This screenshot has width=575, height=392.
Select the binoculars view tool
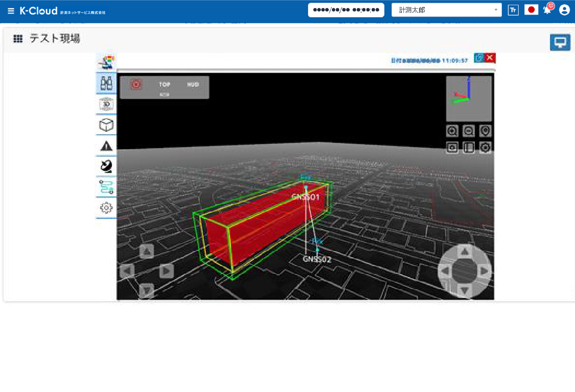(x=106, y=83)
